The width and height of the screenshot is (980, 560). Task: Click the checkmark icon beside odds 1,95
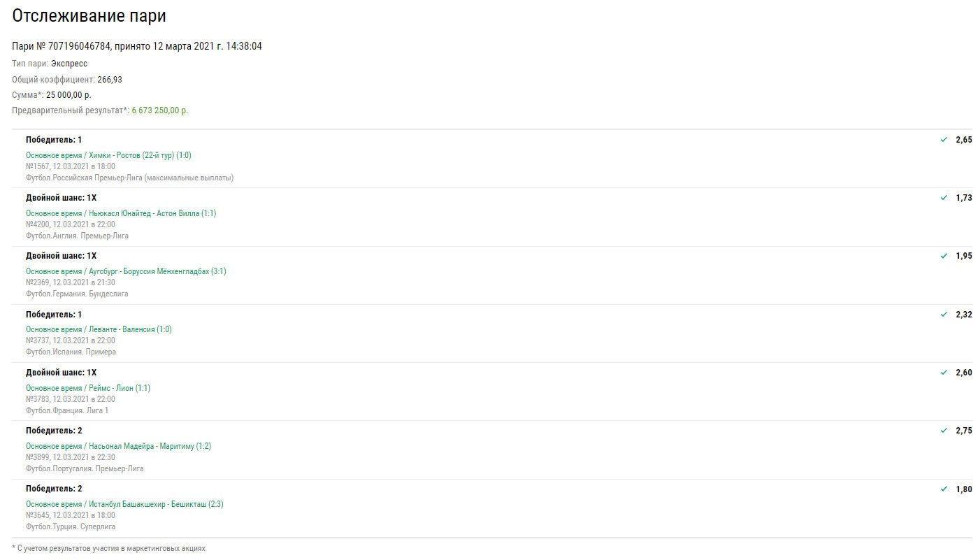tap(944, 256)
